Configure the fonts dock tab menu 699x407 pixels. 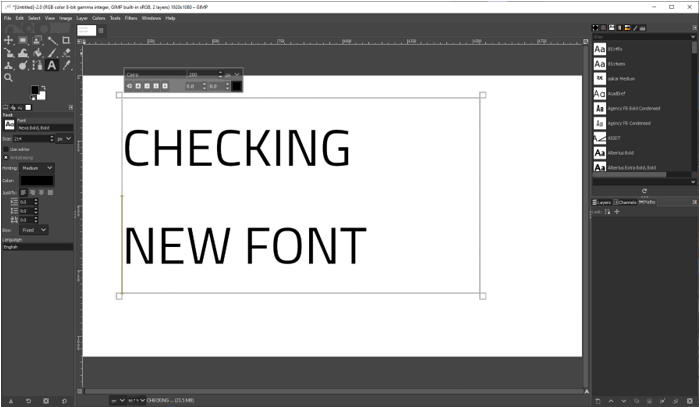[x=694, y=28]
